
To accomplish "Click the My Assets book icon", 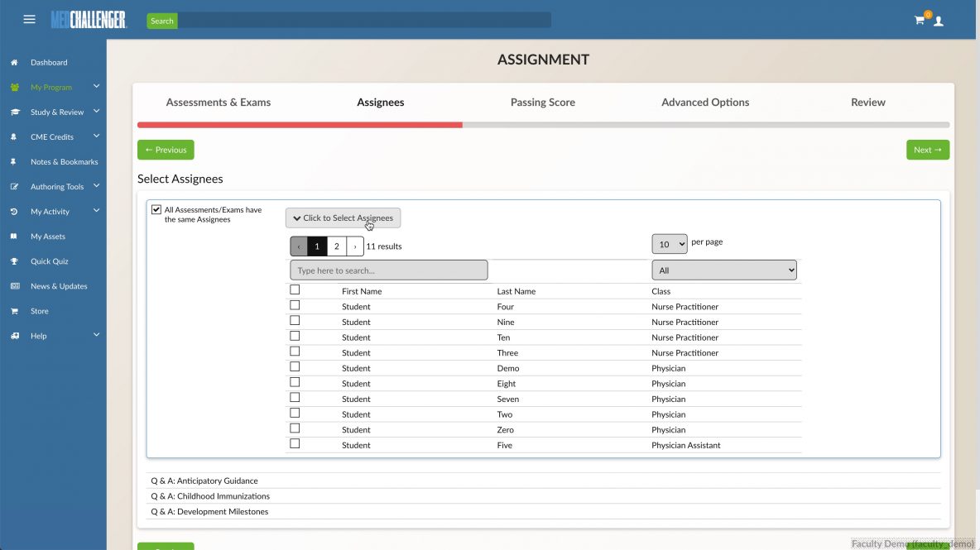I will click(x=14, y=237).
